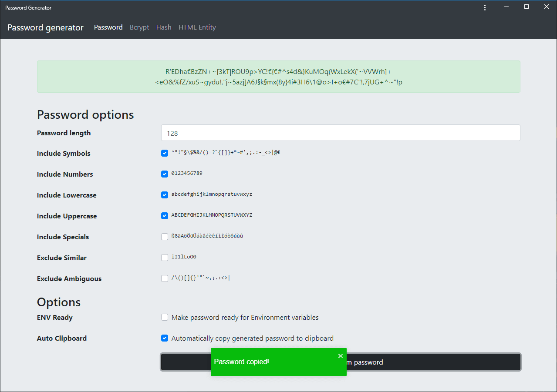Viewport: 557px width, 392px height.
Task: Turn off Include Uppercase checkbox
Action: click(165, 216)
